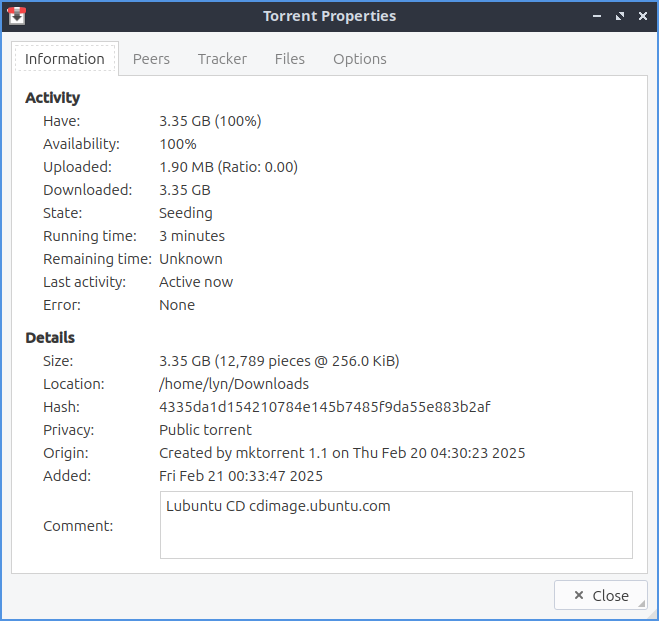Click the Transmission app icon in title bar
The image size is (659, 621).
tap(16, 16)
